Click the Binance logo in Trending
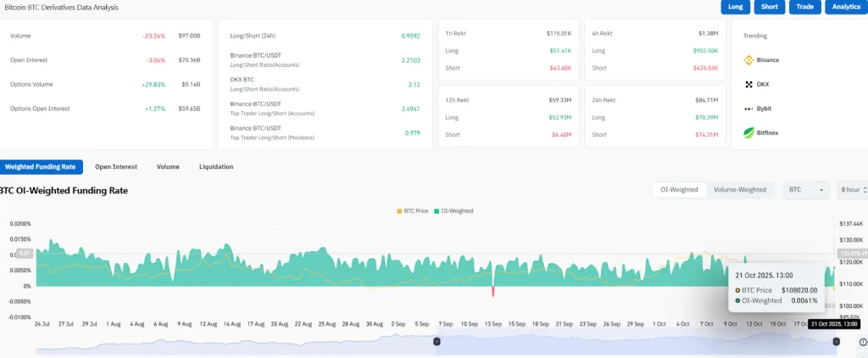The image size is (868, 358). click(x=748, y=60)
